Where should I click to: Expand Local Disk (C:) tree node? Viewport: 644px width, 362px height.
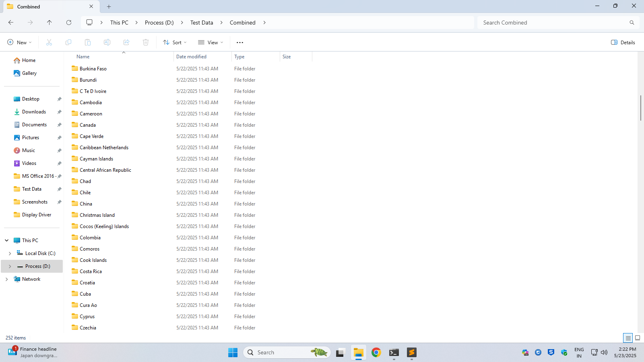(10, 253)
